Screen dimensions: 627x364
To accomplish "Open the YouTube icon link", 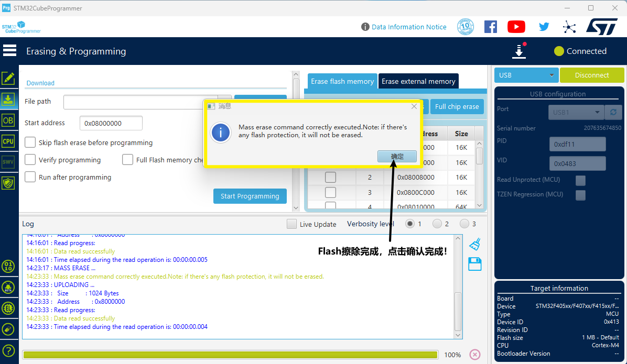I will pyautogui.click(x=516, y=27).
